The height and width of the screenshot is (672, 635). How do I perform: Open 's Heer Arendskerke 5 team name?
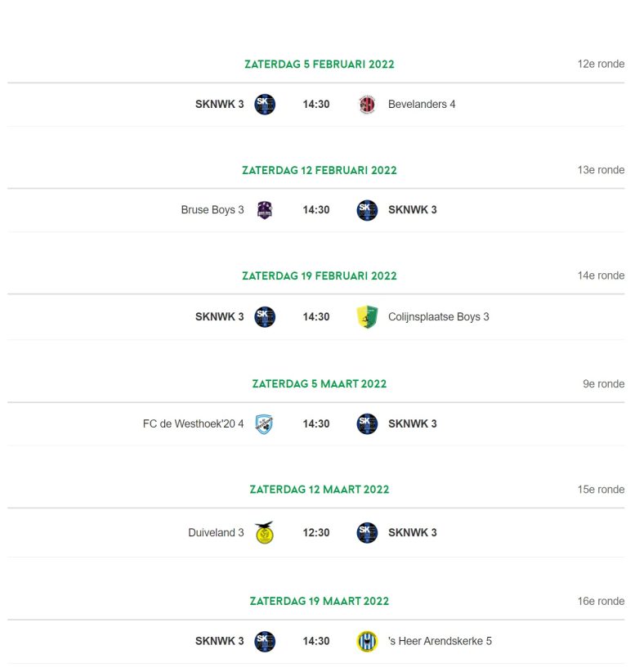point(440,641)
